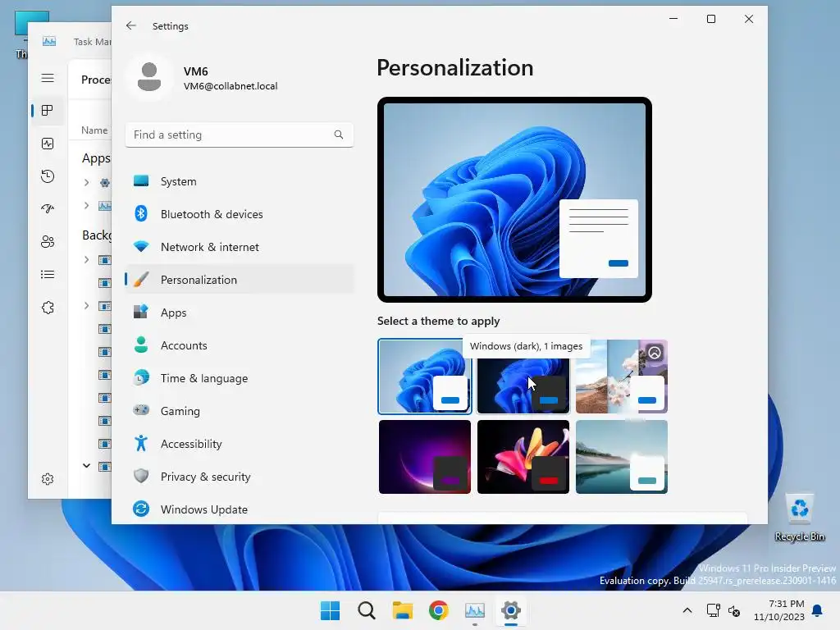This screenshot has height=630, width=840.
Task: Expand first background process row chevron
Action: click(86, 260)
